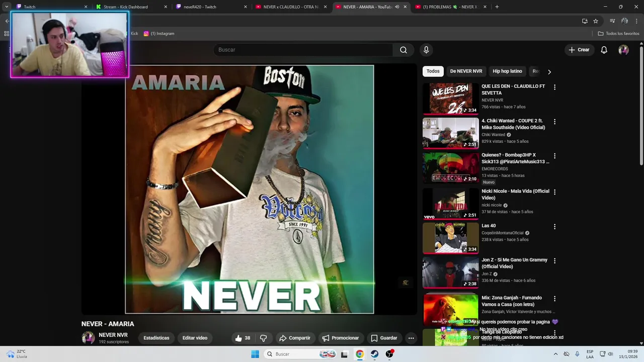Open options for Chiki Wanted COUPE 2 video
The width and height of the screenshot is (644, 362).
554,122
